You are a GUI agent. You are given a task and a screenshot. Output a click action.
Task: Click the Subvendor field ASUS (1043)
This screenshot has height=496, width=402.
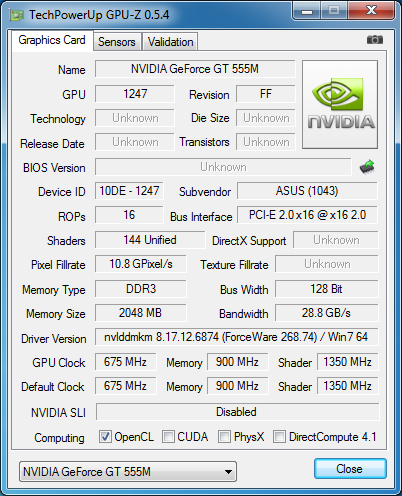pos(307,191)
